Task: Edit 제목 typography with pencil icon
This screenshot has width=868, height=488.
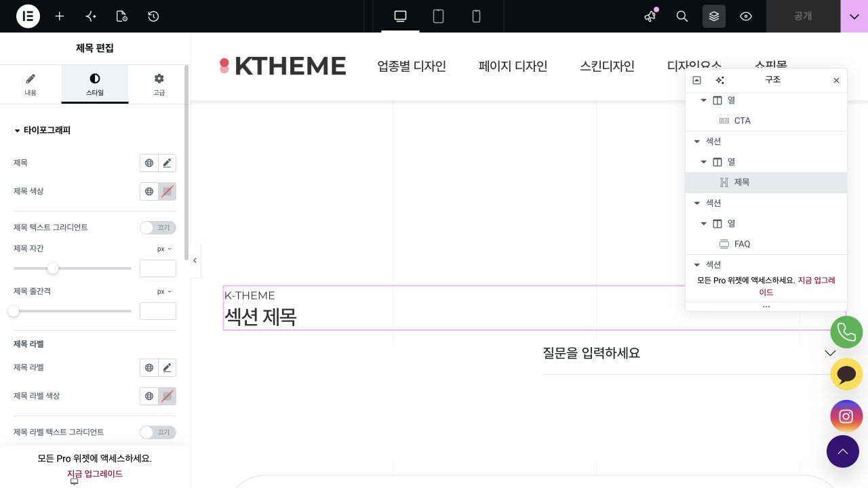Action: coord(167,163)
